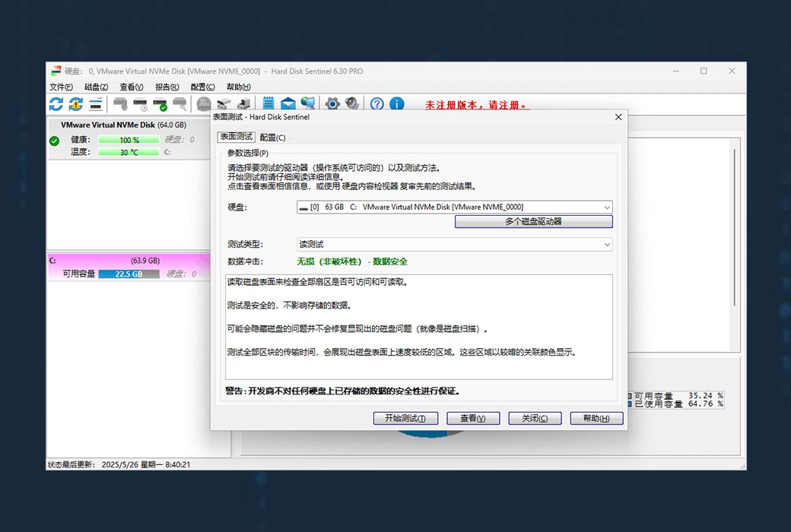Select the C: (63.9 GB) partition row
Viewport: 791px width, 532px height.
point(128,268)
